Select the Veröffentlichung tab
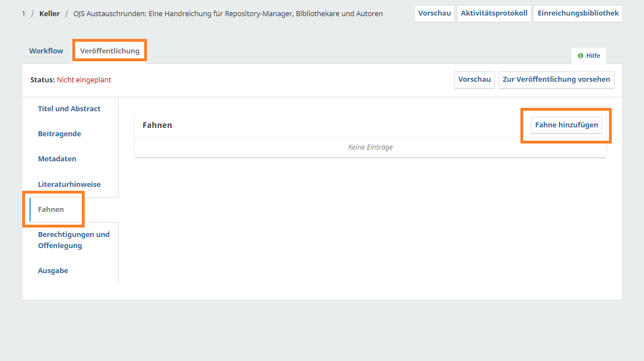Viewport: 644px width, 361px height. [110, 51]
